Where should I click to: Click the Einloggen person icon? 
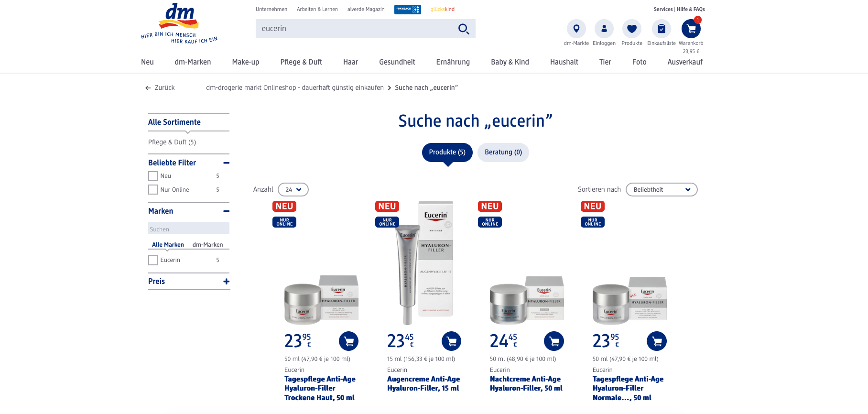[x=604, y=29]
